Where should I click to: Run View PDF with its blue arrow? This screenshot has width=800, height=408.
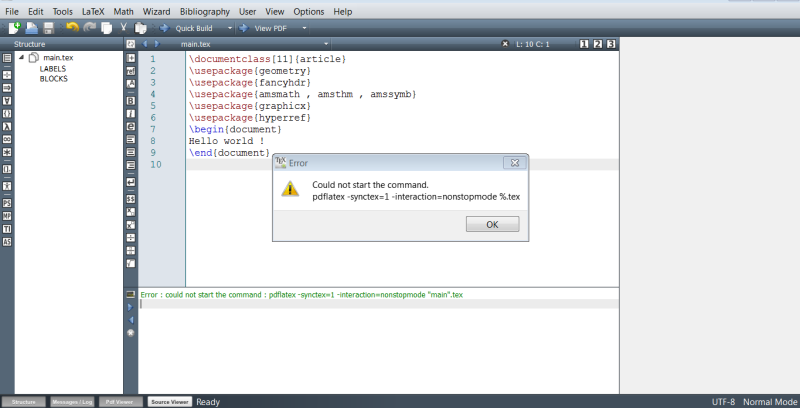click(244, 28)
